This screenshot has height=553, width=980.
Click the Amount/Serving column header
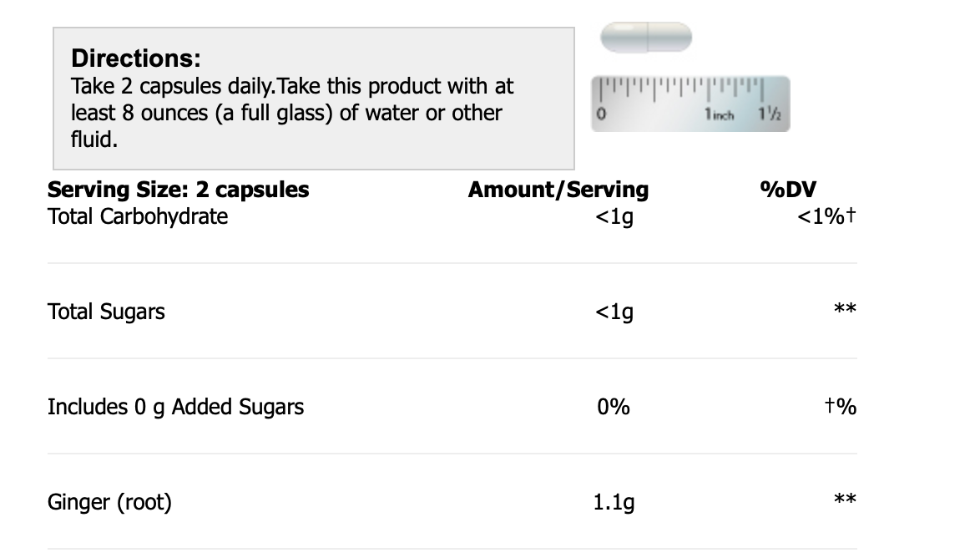pos(558,190)
